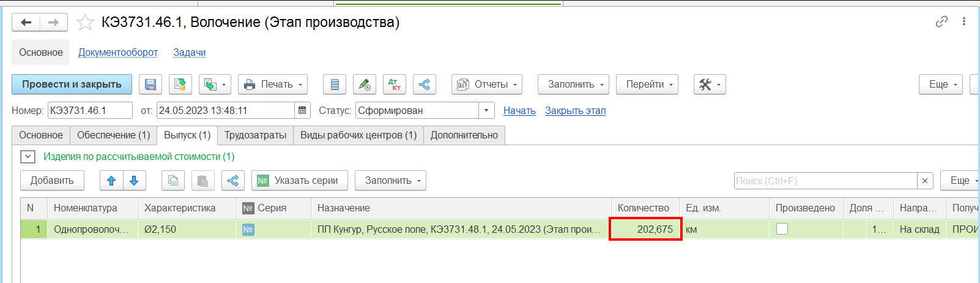Move row down with blue down arrow
This screenshot has height=283, width=980.
point(134,181)
